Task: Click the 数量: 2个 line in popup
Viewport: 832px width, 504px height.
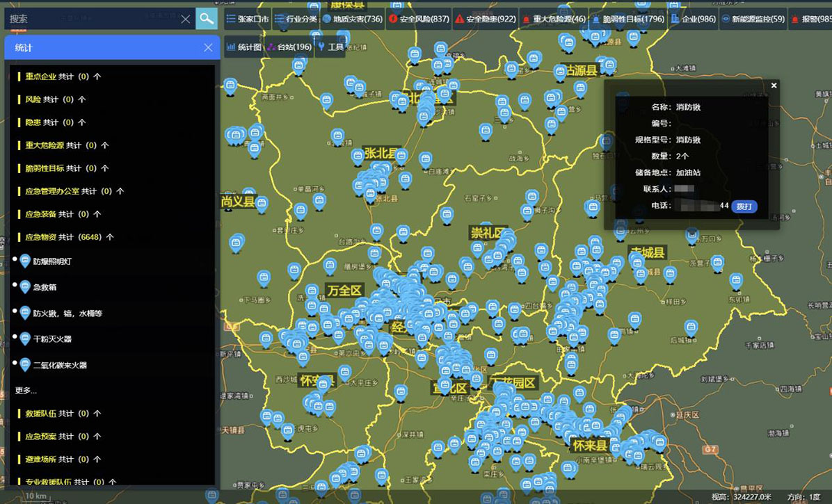Action: (670, 156)
